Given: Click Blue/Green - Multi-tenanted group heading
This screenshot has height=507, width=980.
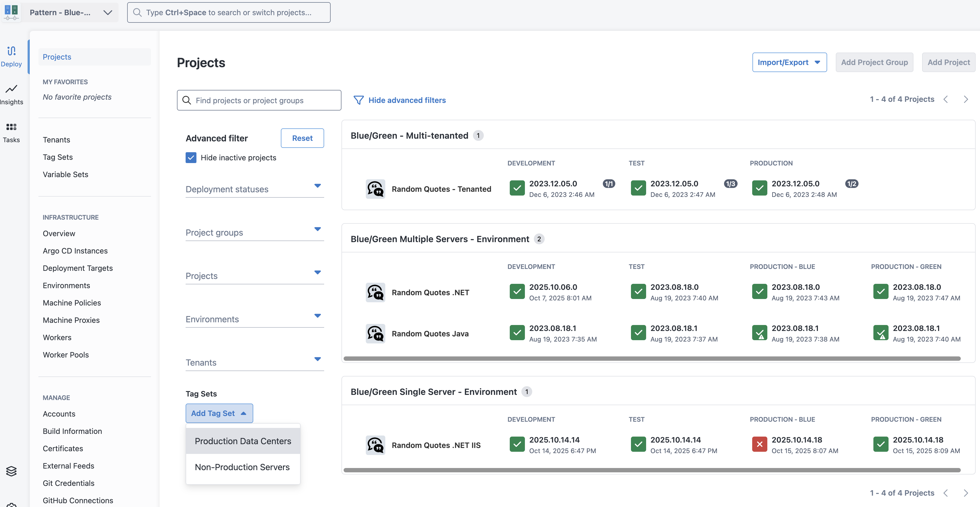Looking at the screenshot, I should click(409, 136).
